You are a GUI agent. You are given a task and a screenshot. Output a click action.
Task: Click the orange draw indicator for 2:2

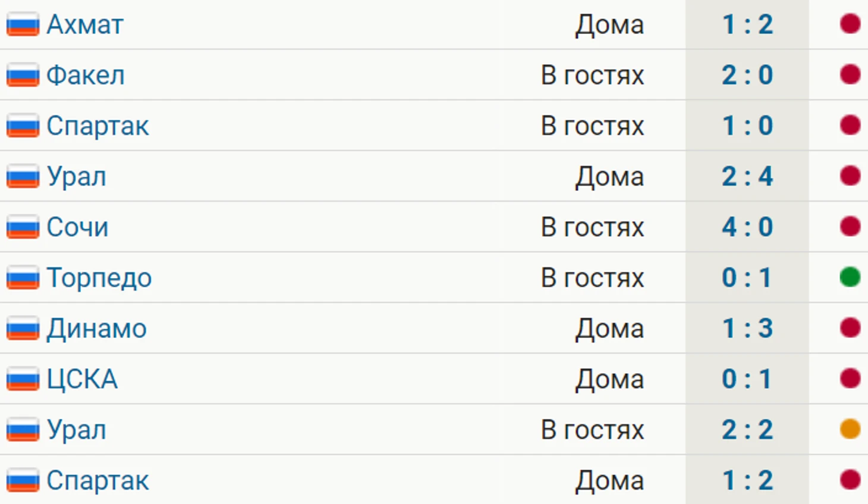850,429
